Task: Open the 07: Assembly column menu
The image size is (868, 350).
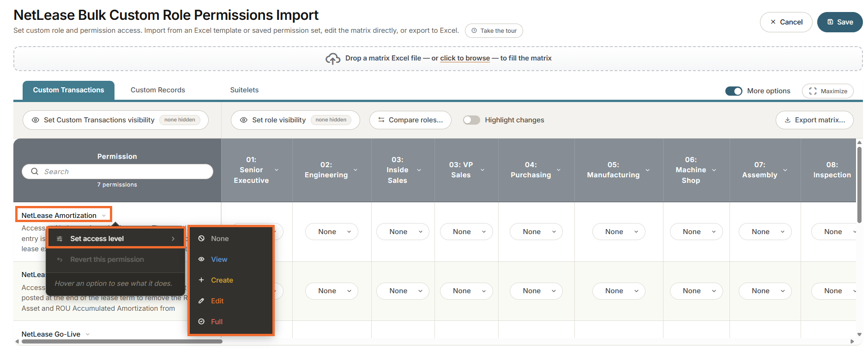Action: pyautogui.click(x=785, y=170)
